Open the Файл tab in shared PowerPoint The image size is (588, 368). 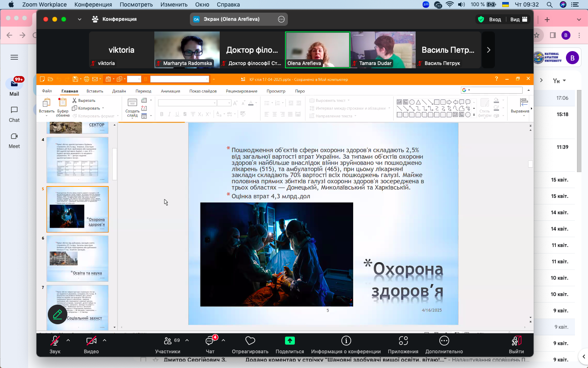click(x=47, y=91)
